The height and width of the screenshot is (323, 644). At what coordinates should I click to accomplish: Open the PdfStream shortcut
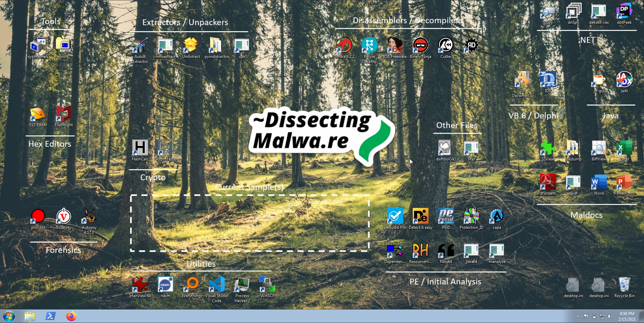[x=548, y=185]
